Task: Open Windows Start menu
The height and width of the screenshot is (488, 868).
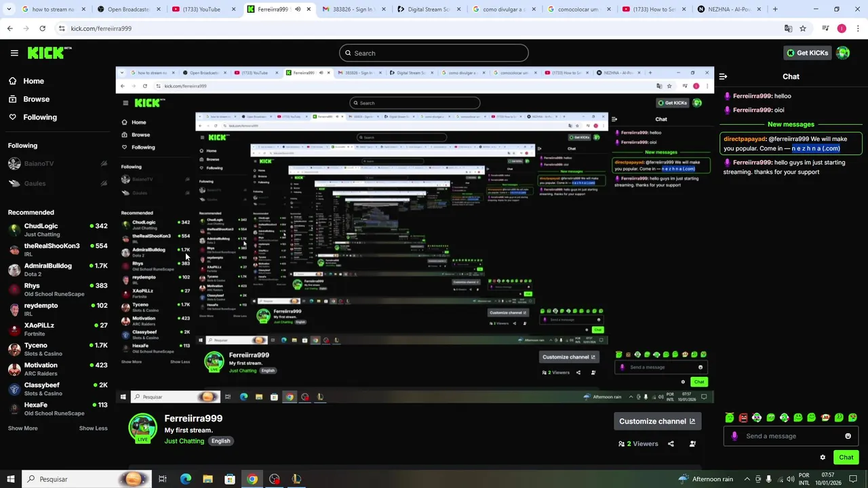Action: (10, 479)
